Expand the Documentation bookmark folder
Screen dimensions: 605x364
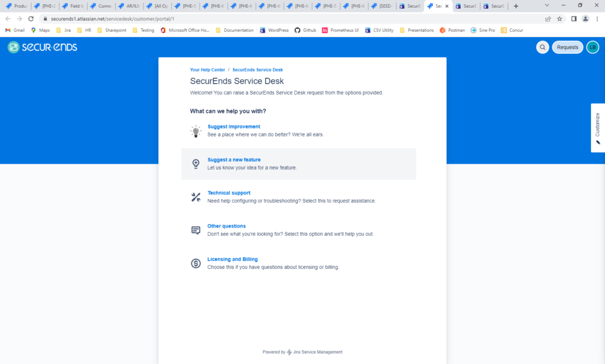(235, 30)
